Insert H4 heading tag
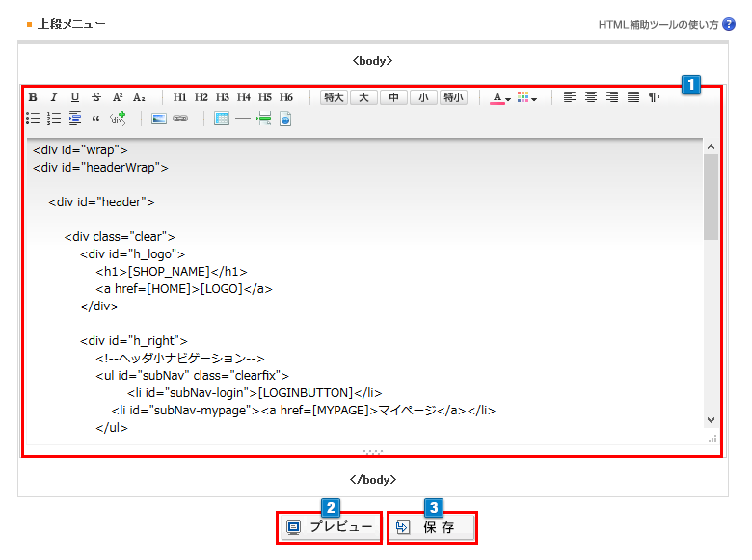 [244, 97]
